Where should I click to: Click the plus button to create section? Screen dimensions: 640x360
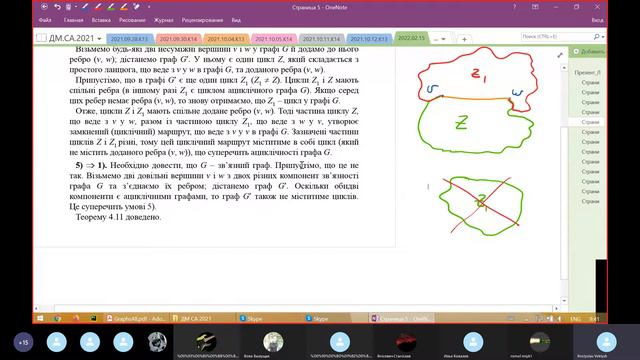click(464, 39)
